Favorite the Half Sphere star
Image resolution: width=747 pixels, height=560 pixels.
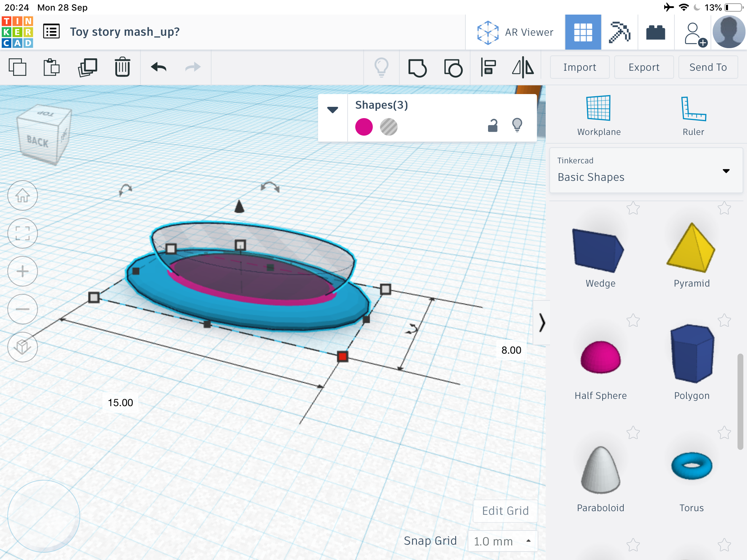click(x=633, y=320)
